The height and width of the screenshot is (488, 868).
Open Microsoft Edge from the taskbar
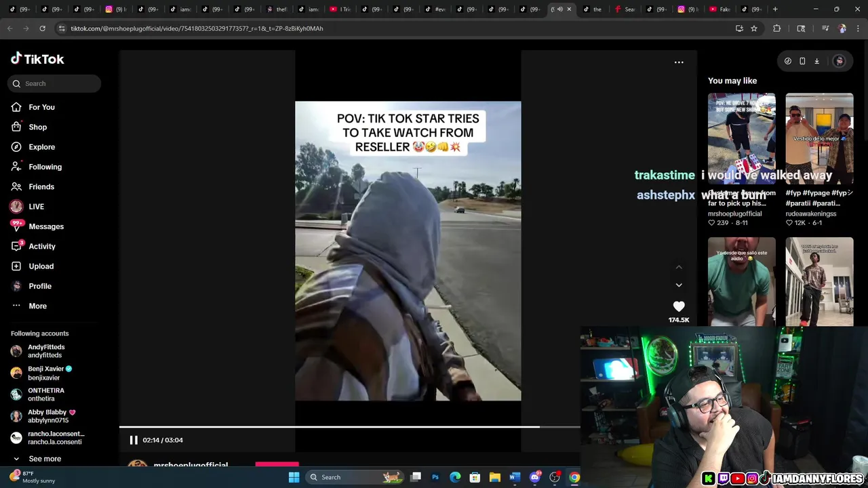click(x=455, y=477)
